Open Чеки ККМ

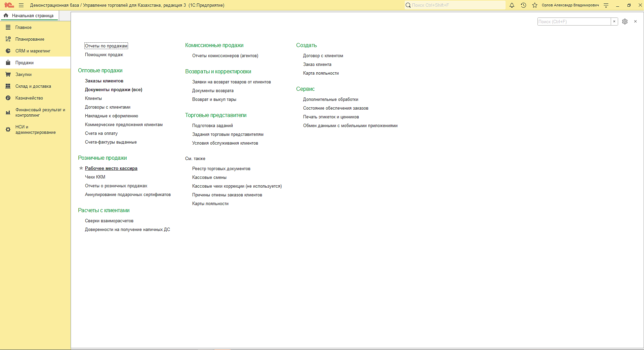coord(95,177)
